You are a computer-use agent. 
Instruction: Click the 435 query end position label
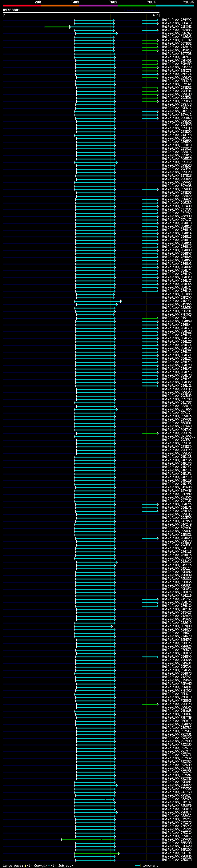155,15
